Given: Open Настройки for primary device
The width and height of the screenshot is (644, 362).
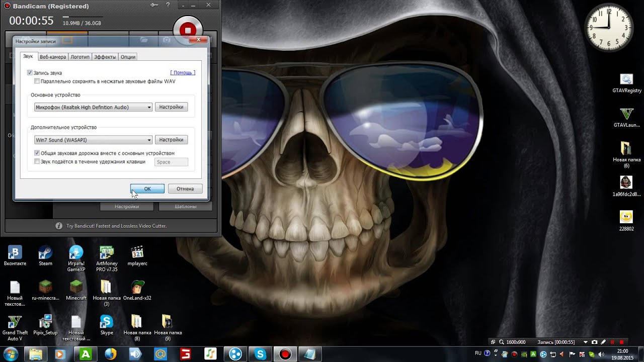Looking at the screenshot, I should 171,107.
